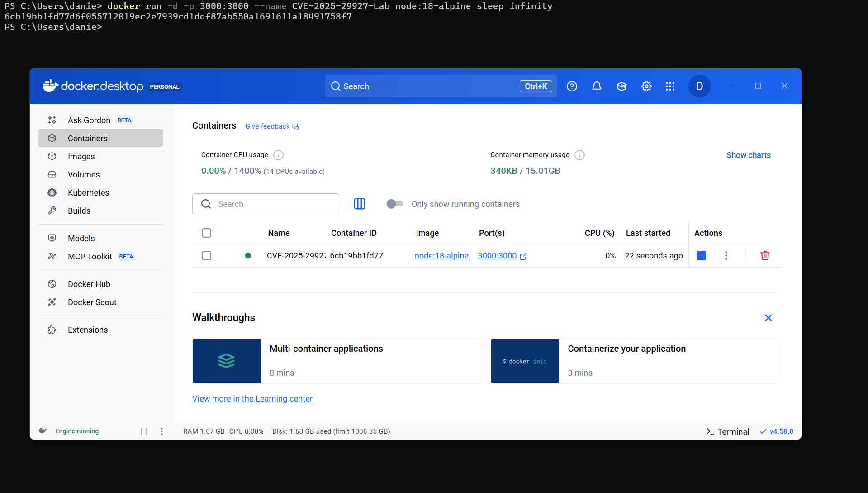Click the Docker Scout icon
The image size is (868, 493).
52,302
